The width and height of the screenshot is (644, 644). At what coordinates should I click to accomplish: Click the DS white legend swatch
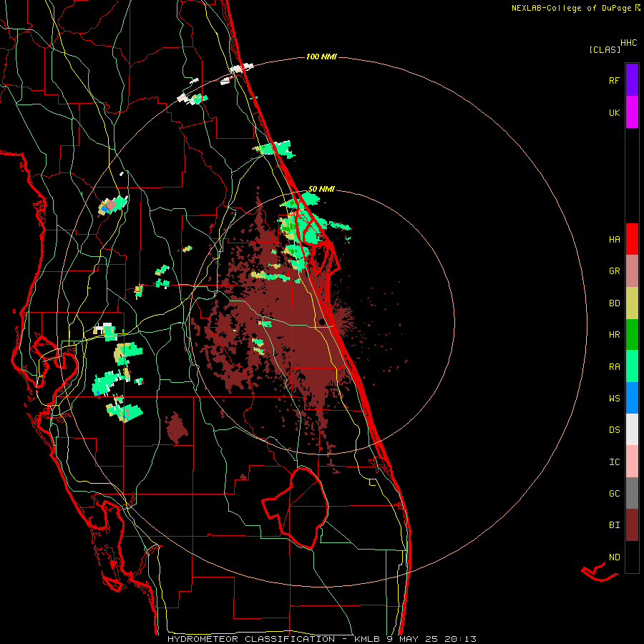[632, 429]
